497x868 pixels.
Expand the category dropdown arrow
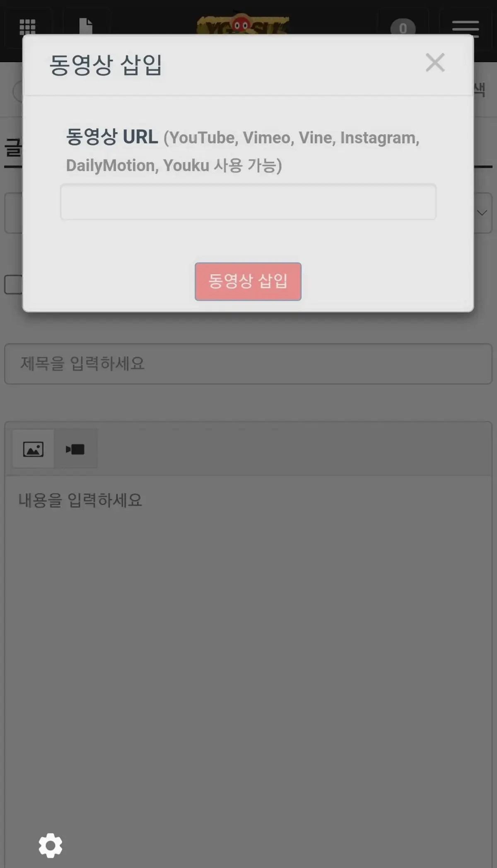pyautogui.click(x=482, y=213)
